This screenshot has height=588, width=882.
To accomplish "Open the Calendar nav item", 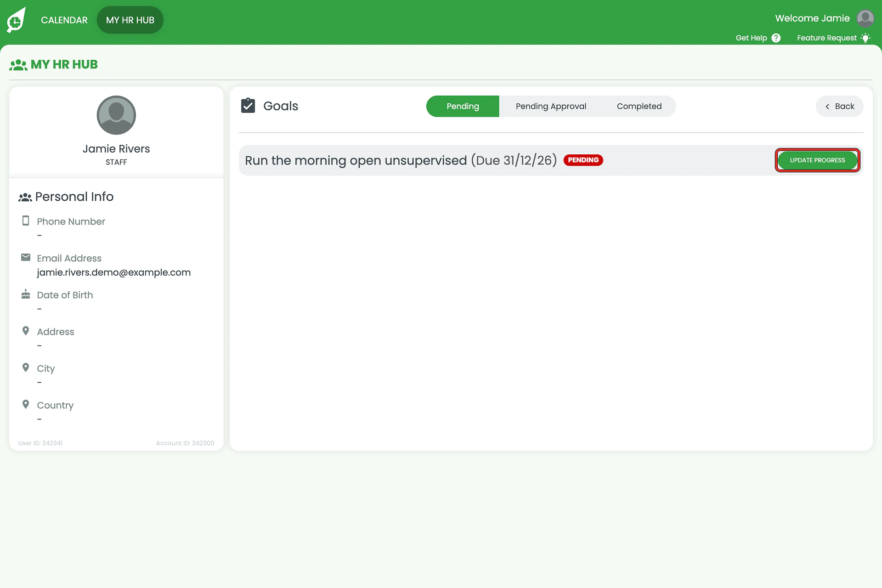I will tap(64, 20).
